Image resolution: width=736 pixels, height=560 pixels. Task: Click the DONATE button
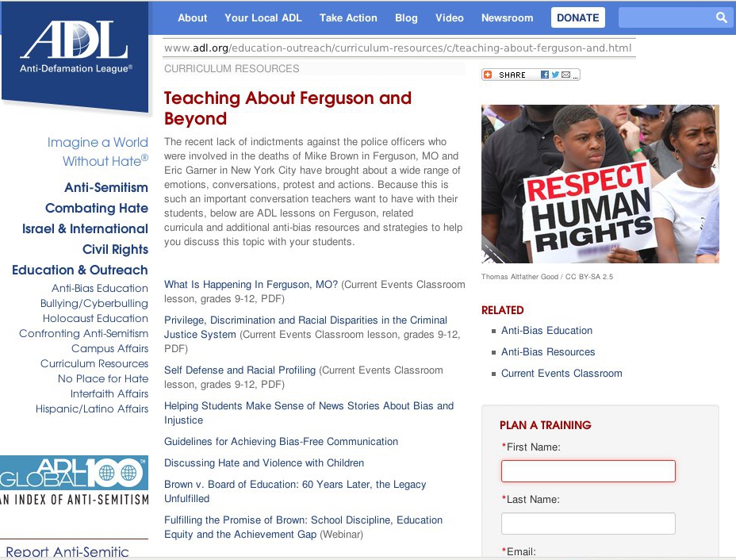pyautogui.click(x=578, y=17)
